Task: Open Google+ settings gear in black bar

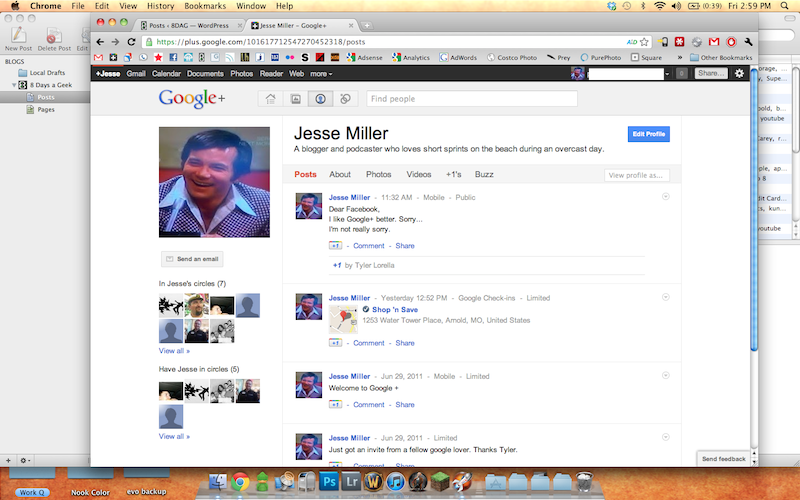Action: (x=739, y=73)
